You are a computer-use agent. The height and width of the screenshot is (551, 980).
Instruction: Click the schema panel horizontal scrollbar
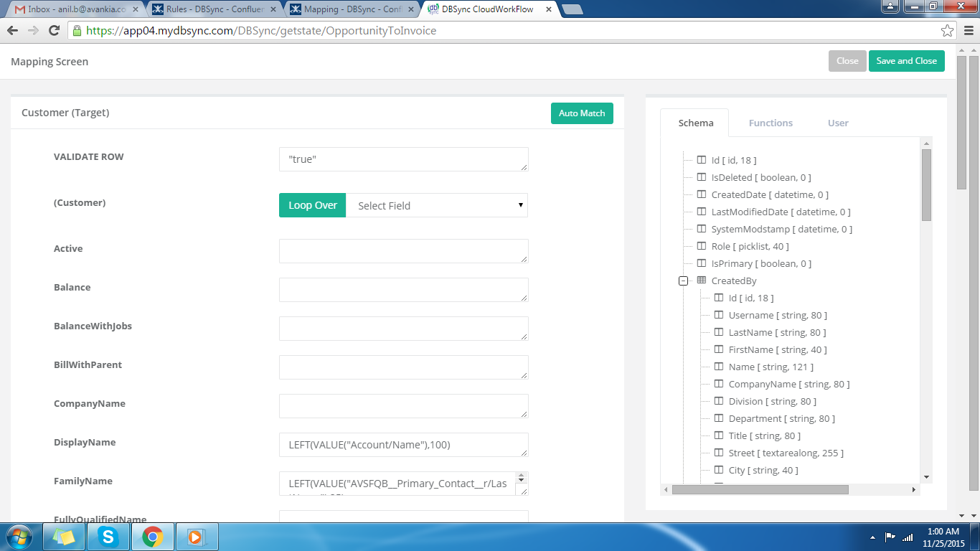(760, 489)
